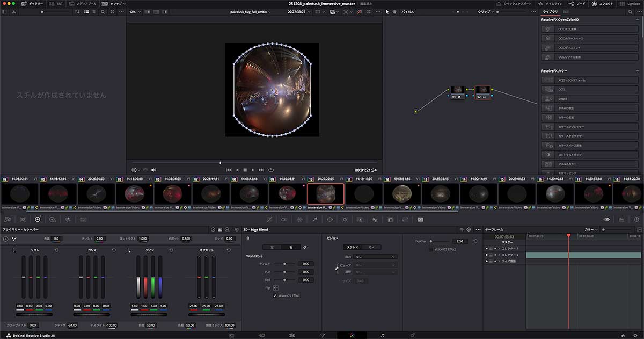
Task: Open the 出力 (Output) dropdown
Action: (375, 257)
